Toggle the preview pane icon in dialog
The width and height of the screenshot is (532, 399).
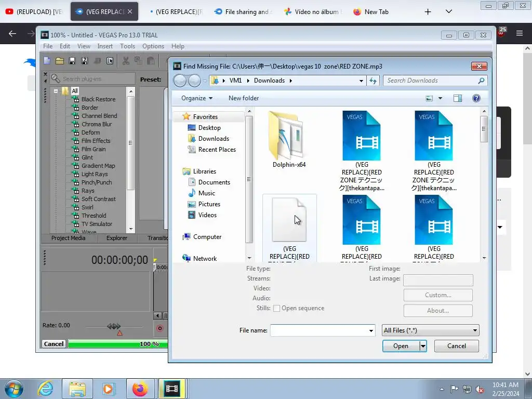click(x=458, y=98)
